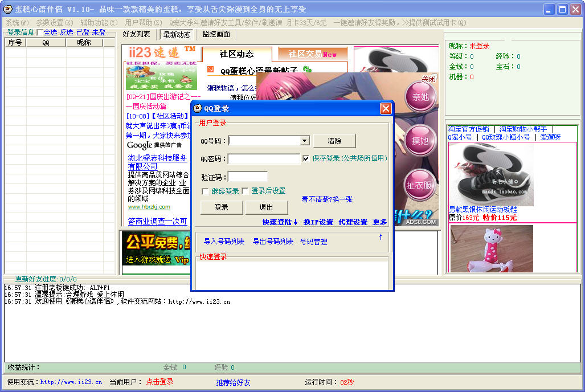This screenshot has height=392, width=585.
Task: Toggle the 全选 checkbox in 登录信息
Action: point(40,33)
